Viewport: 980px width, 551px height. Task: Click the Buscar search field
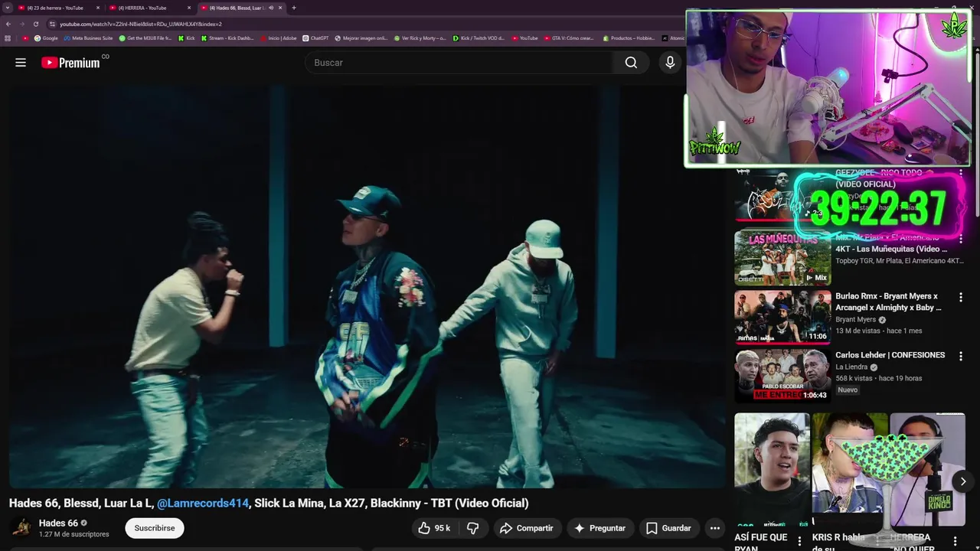point(458,63)
